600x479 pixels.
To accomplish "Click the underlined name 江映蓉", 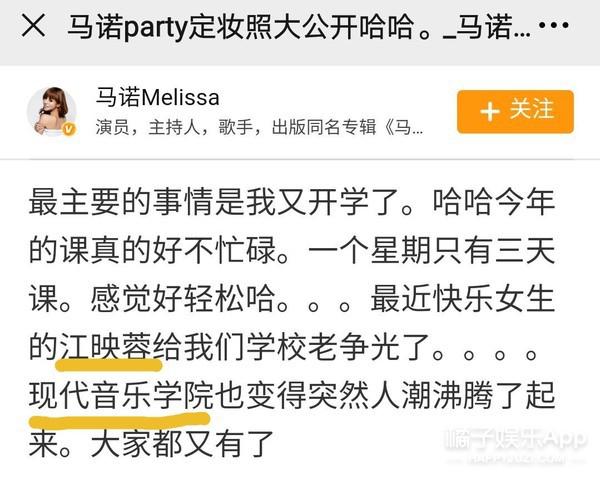I will tap(105, 347).
